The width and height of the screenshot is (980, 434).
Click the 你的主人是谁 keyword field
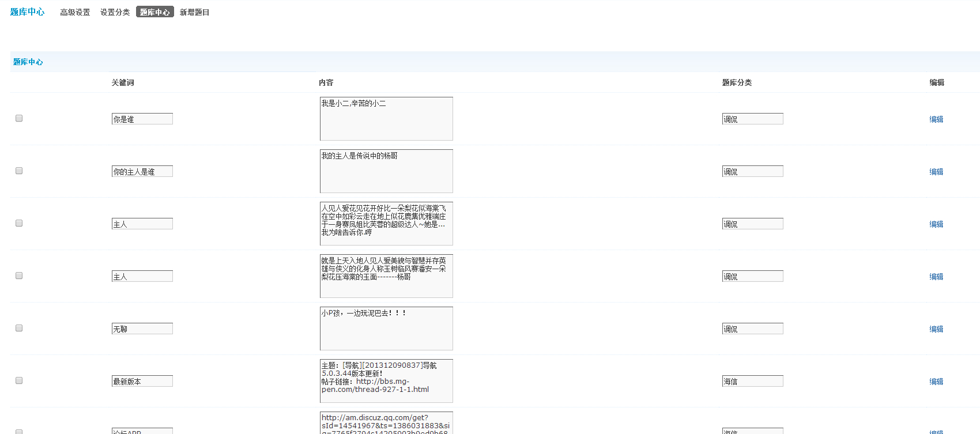[142, 171]
